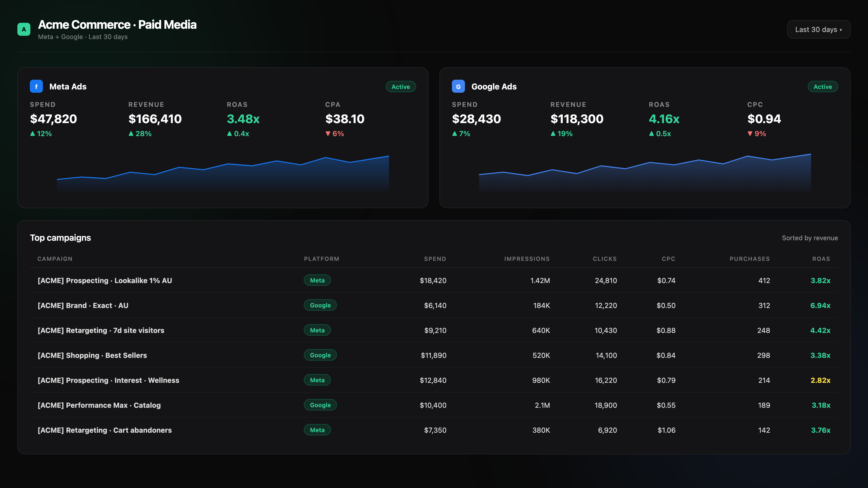Open campaign Performance Max · Catalog
This screenshot has height=488, width=868.
[99, 405]
